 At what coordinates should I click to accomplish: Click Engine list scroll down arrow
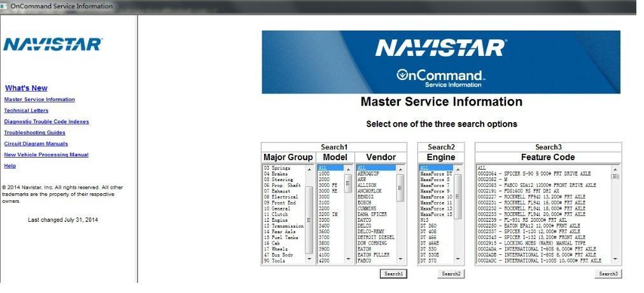click(458, 260)
